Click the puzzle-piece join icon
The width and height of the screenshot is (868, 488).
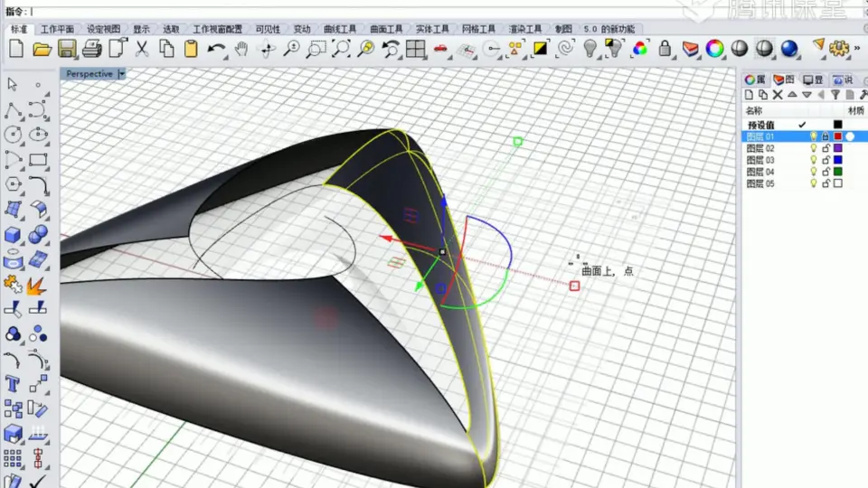[12, 285]
